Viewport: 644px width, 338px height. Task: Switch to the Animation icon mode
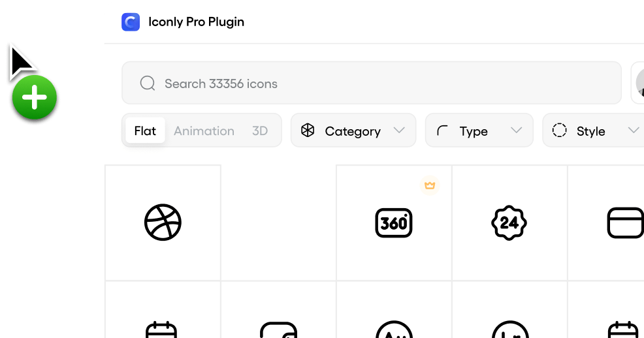204,131
